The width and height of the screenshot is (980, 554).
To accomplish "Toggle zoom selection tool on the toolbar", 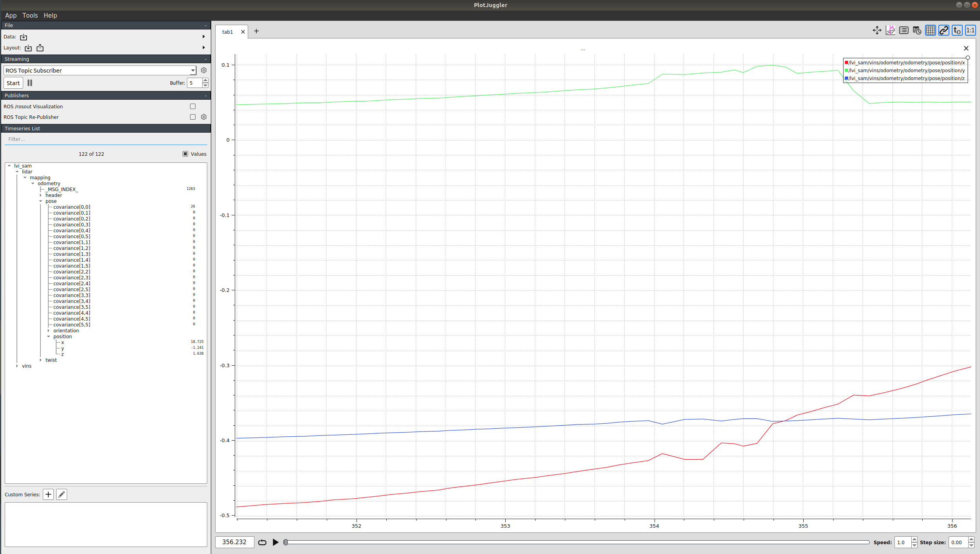I will (x=890, y=30).
